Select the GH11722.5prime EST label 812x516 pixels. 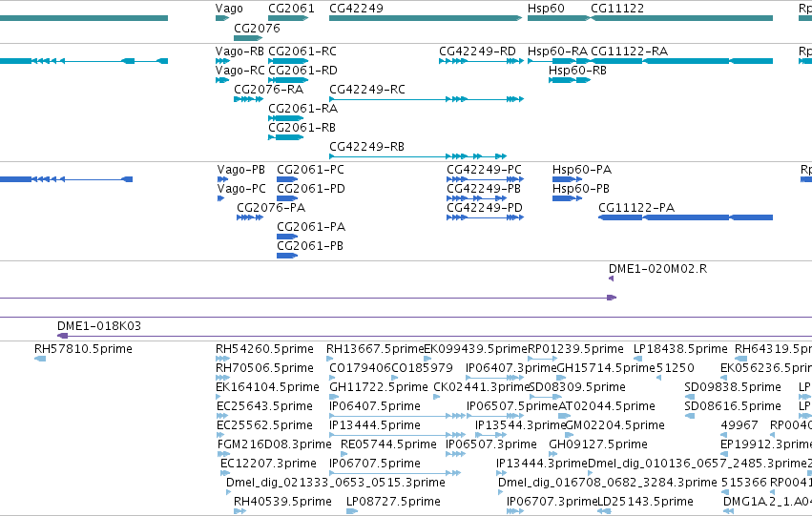(379, 387)
